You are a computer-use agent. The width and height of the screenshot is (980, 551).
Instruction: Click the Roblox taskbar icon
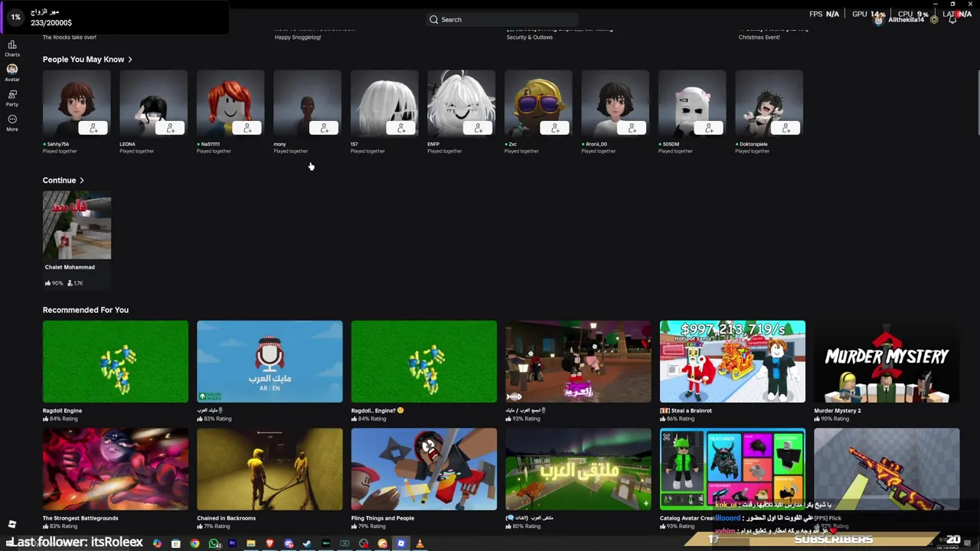[400, 543]
